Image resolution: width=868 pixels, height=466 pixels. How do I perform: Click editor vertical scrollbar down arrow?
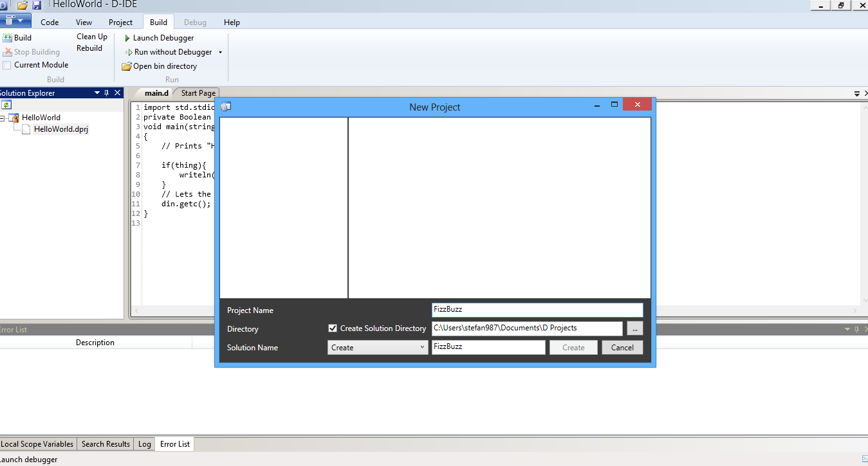point(864,301)
